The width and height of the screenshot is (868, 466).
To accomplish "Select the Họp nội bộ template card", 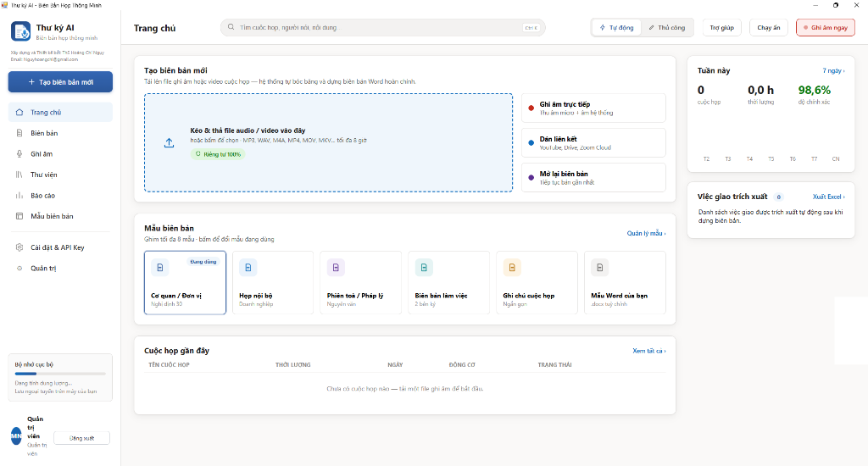I will [x=273, y=283].
